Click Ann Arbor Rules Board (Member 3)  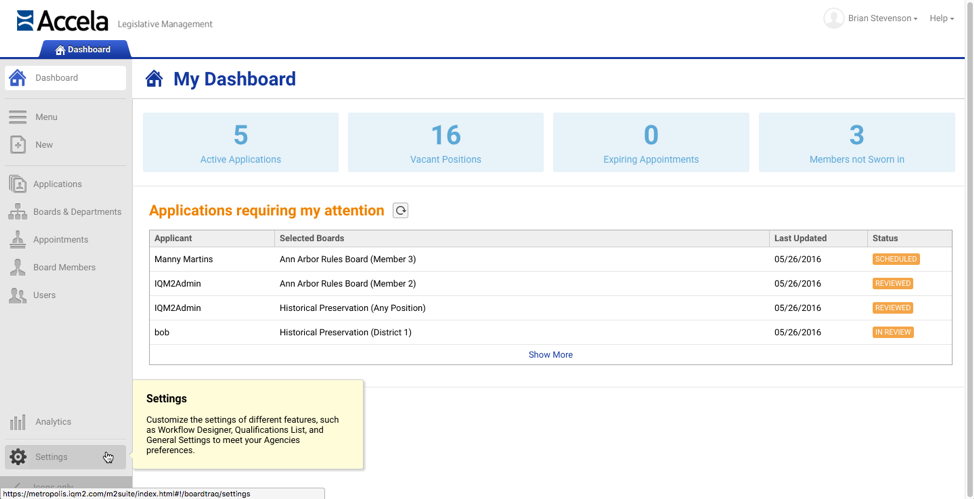(348, 259)
